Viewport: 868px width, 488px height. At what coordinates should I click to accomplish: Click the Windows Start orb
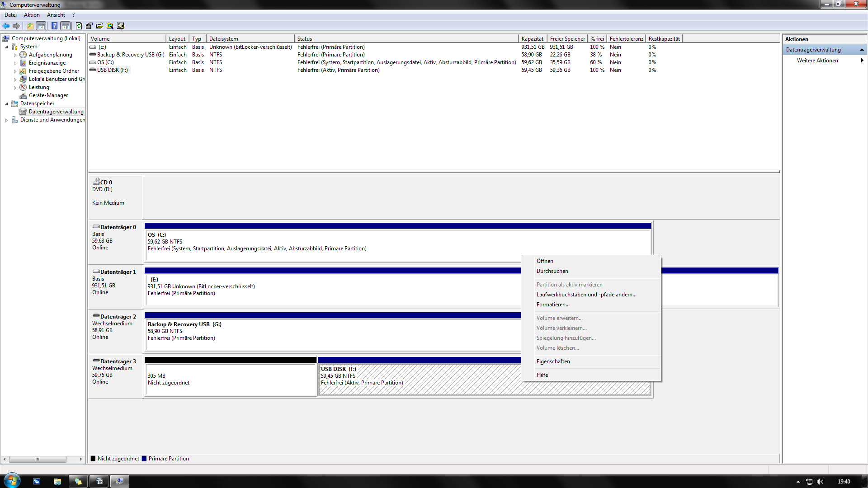point(12,481)
